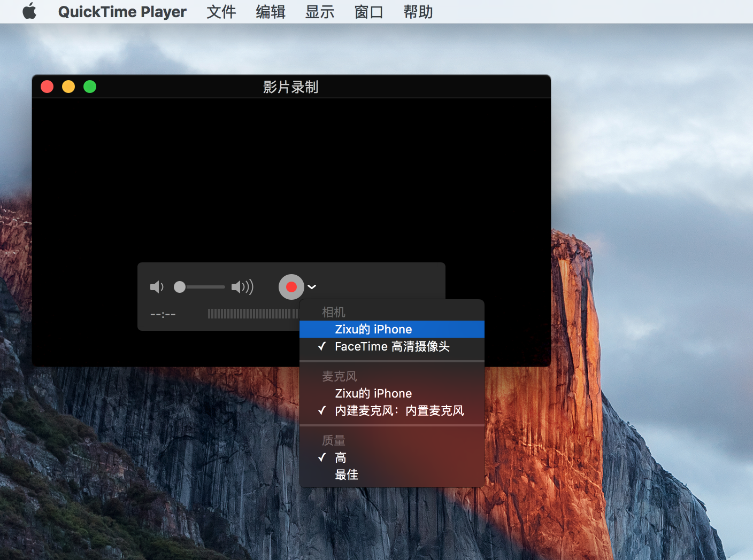Open the 帮助 menu

[418, 12]
